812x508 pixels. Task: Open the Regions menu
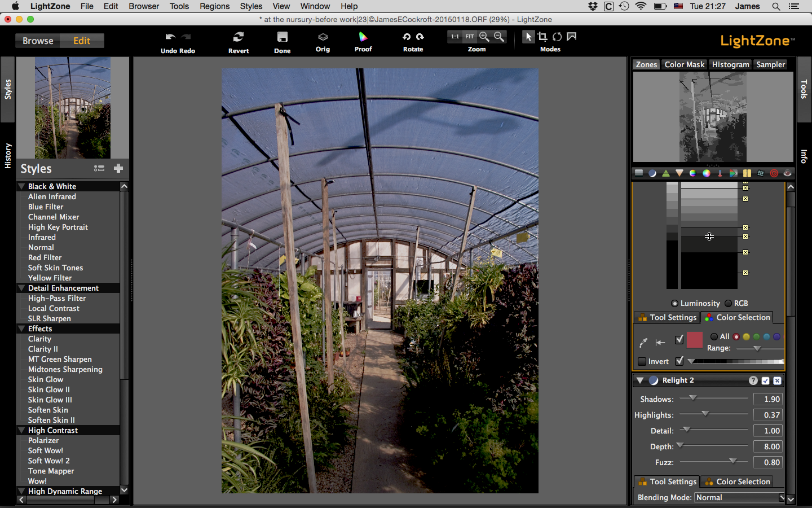(x=214, y=6)
